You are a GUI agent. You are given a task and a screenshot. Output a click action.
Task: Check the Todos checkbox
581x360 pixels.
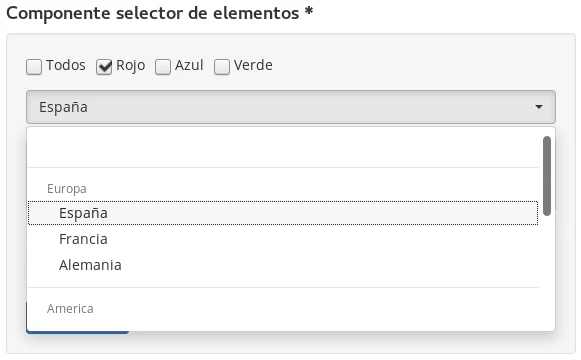point(34,67)
